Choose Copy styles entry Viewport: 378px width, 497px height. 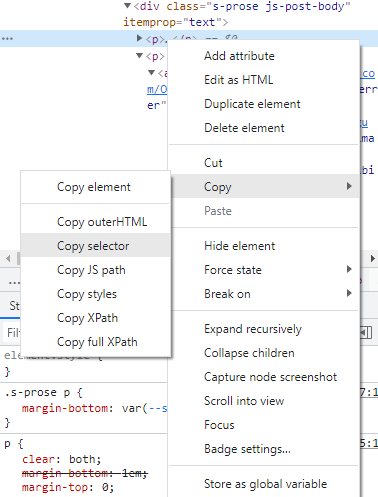[x=87, y=294]
